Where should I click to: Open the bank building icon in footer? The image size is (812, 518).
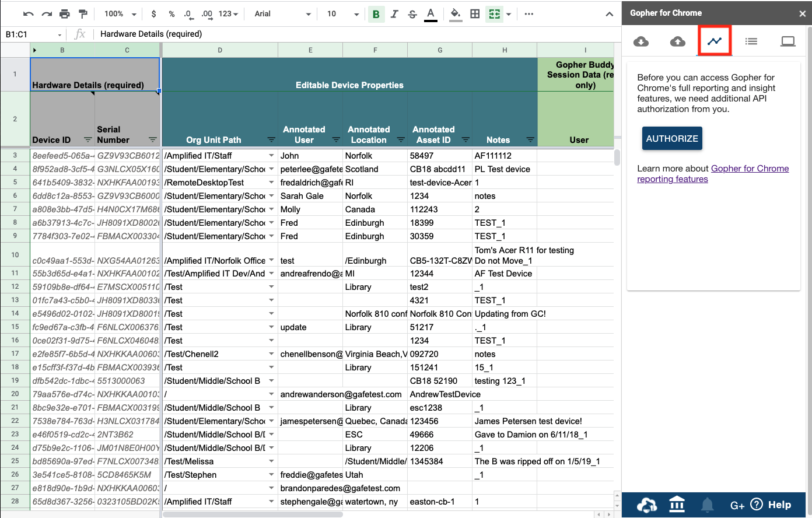[x=677, y=504]
